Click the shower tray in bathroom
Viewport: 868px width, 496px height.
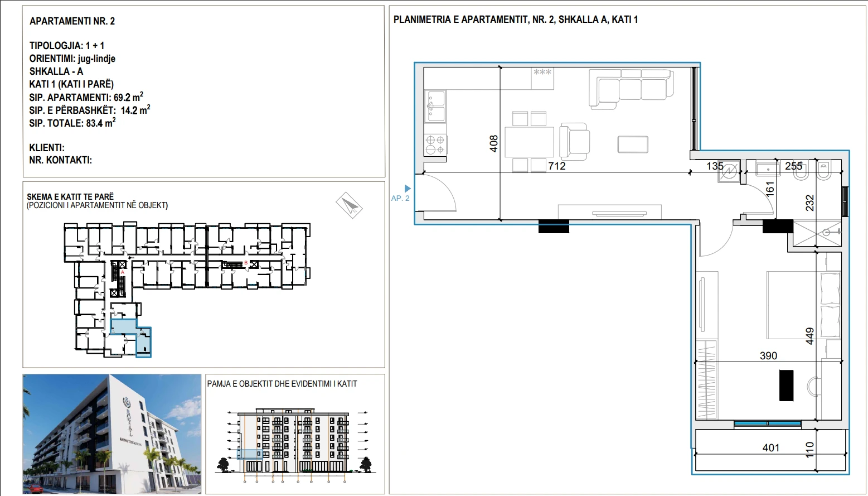(x=817, y=233)
